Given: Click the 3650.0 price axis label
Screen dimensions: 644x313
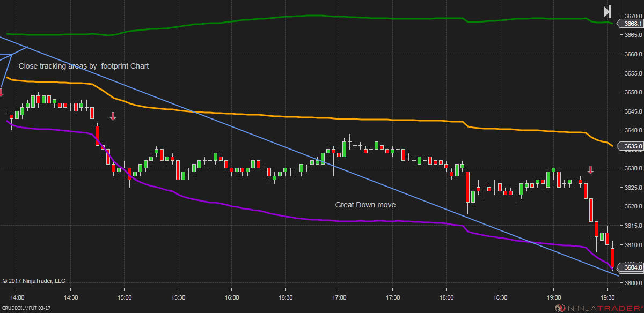Looking at the screenshot, I should 633,92.
